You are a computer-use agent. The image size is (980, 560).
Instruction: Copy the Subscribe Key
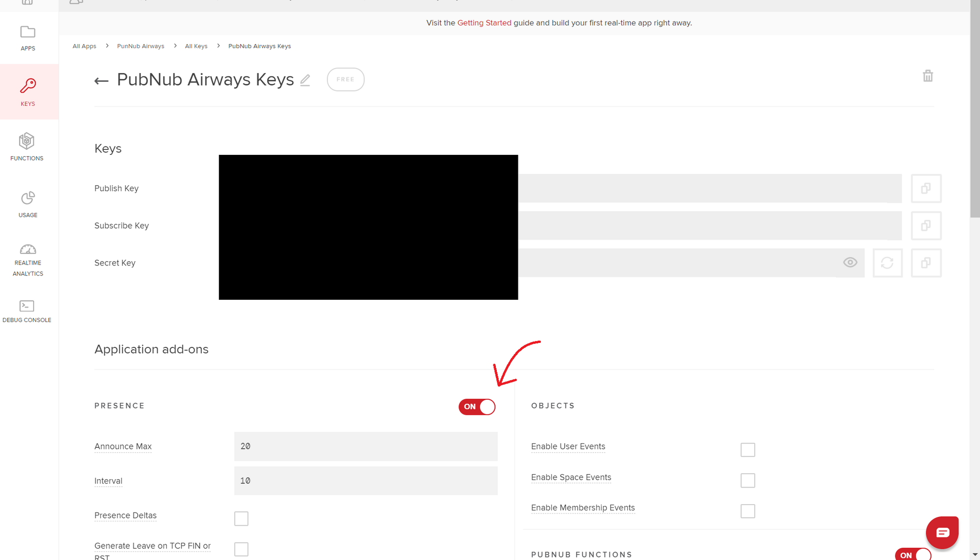pos(926,226)
